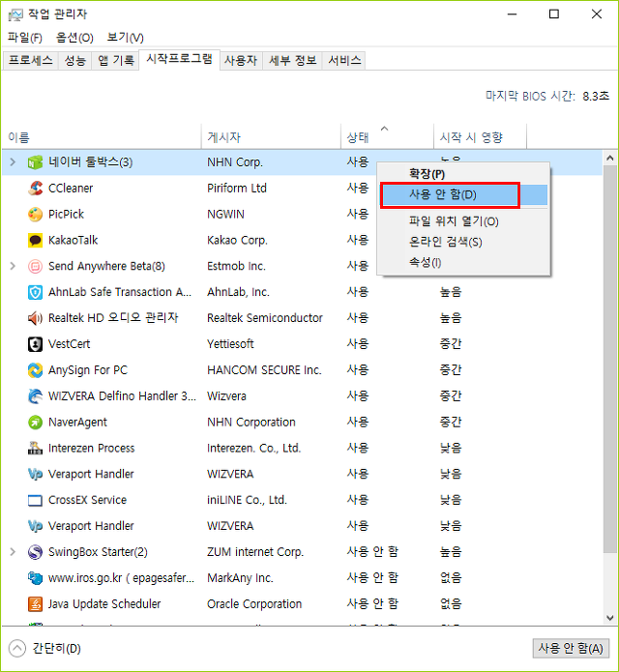Viewport: 619px width, 672px height.
Task: Select the Oracle Corporation publisher cell
Action: coord(254,604)
